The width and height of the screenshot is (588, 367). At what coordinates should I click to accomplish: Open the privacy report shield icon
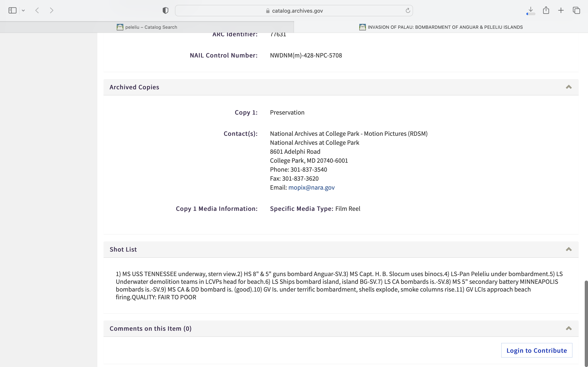point(165,10)
